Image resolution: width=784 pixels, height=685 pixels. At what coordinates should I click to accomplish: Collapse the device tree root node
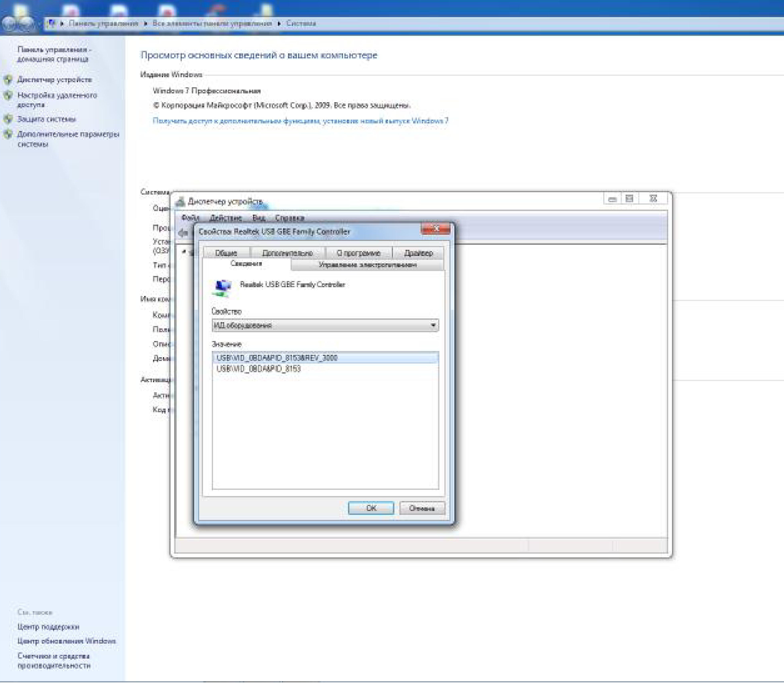(x=184, y=252)
